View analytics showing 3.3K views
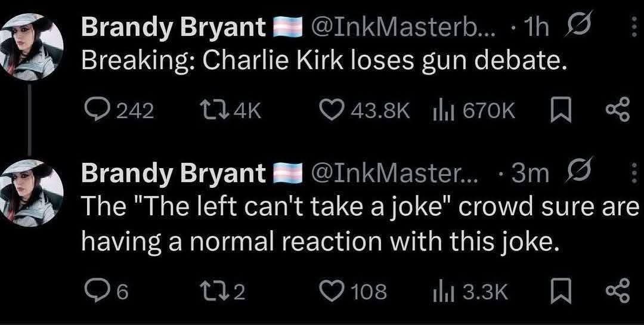Screen dimensions: 644x325 coord(440,292)
